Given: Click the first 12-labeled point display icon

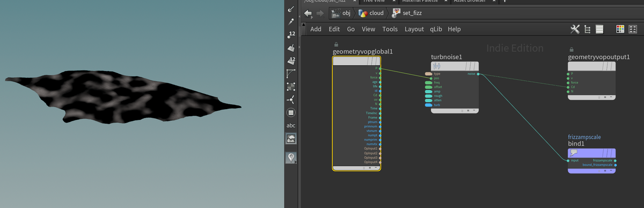Looking at the screenshot, I should (x=291, y=35).
